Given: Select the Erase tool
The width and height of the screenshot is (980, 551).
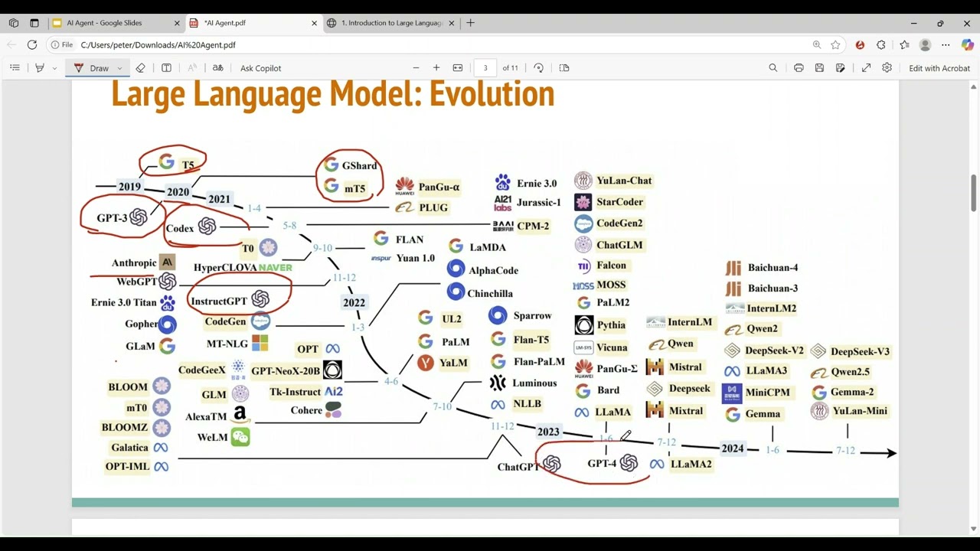Looking at the screenshot, I should coord(140,68).
